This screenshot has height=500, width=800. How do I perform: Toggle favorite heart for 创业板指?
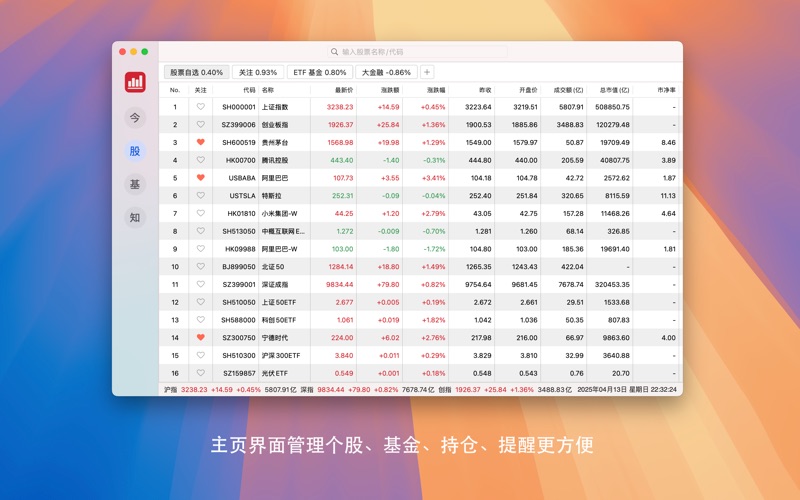pyautogui.click(x=201, y=124)
